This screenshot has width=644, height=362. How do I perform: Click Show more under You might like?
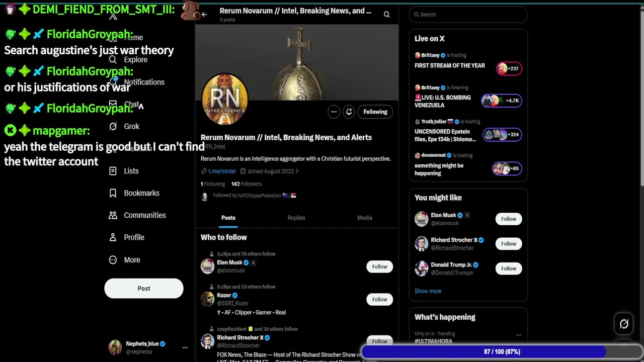click(428, 291)
